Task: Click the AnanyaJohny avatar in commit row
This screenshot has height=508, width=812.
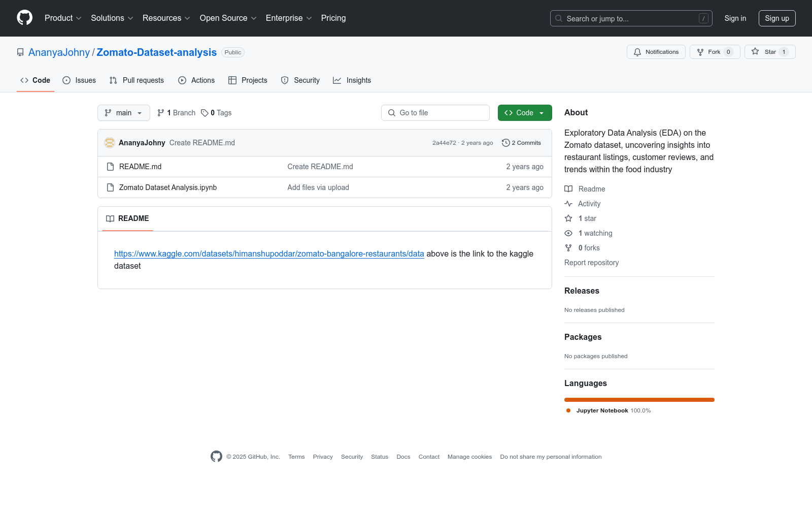Action: [110, 143]
